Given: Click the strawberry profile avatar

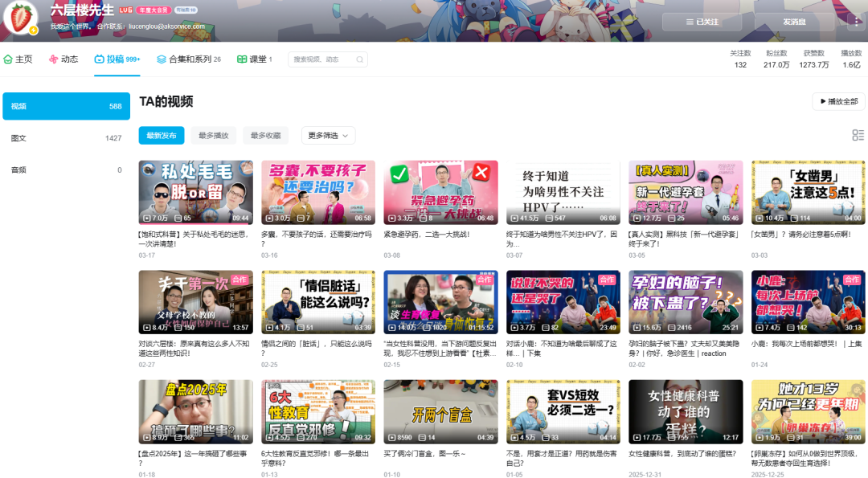Looking at the screenshot, I should tap(21, 18).
